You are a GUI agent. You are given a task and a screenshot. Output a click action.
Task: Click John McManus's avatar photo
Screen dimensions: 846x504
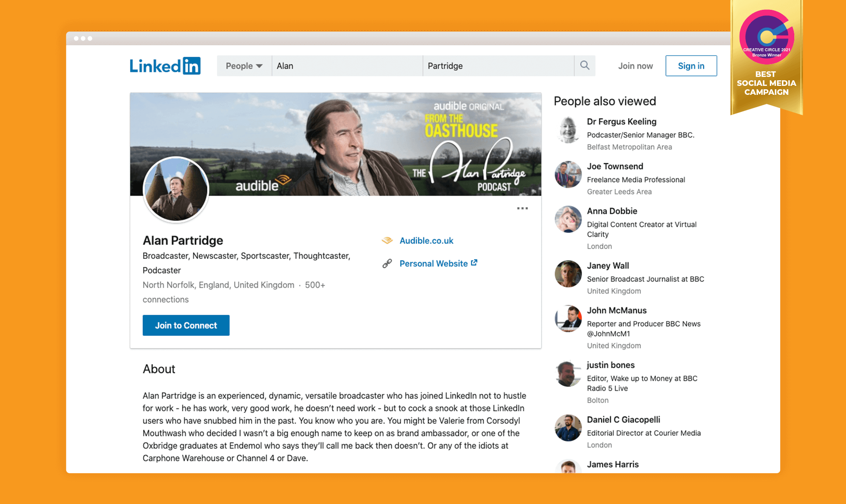click(x=568, y=318)
